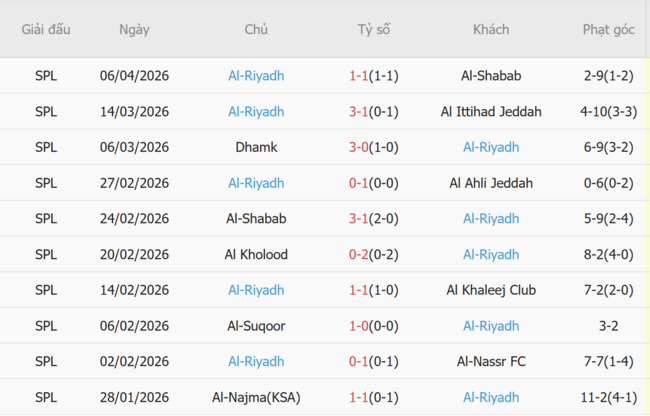
Task: Open the 1-0 score of Al-Suqoor match
Action: click(359, 326)
